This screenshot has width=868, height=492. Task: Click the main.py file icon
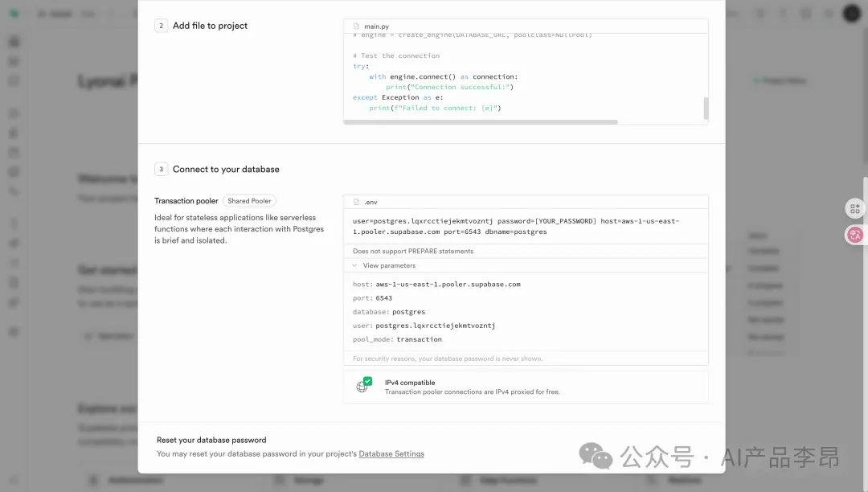(x=356, y=27)
